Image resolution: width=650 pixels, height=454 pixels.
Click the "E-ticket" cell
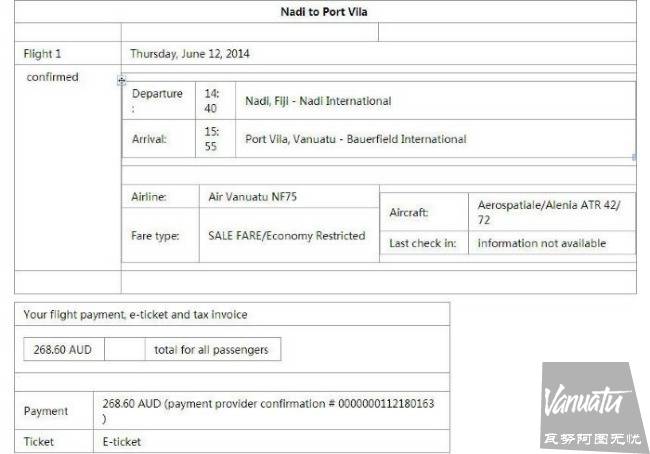click(x=122, y=441)
